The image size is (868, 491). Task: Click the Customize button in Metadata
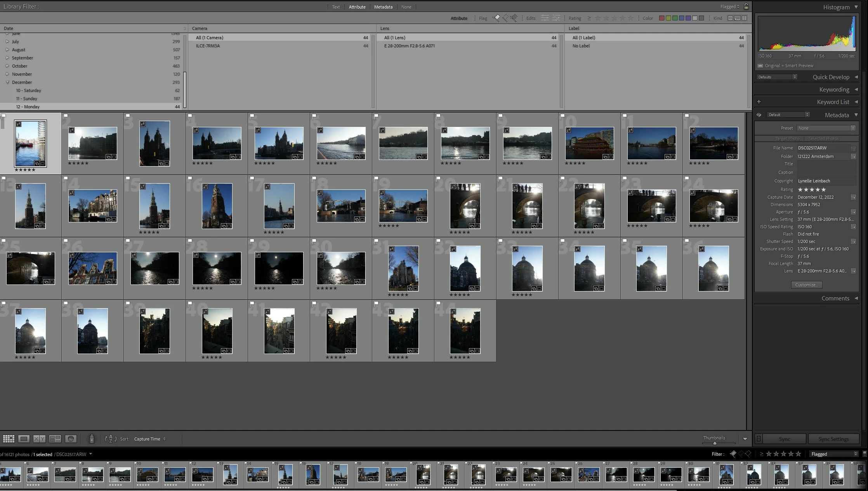[x=806, y=285]
